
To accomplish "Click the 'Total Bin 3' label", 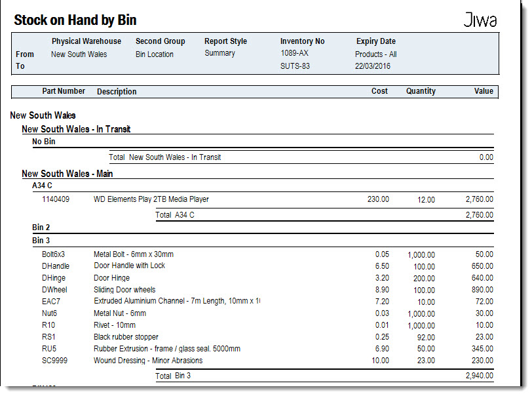I will pos(173,376).
